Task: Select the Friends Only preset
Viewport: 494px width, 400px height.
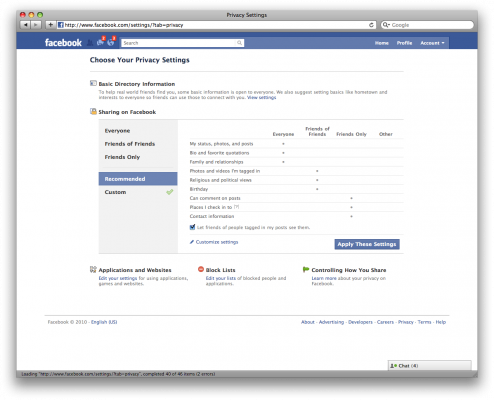Action: pyautogui.click(x=122, y=157)
